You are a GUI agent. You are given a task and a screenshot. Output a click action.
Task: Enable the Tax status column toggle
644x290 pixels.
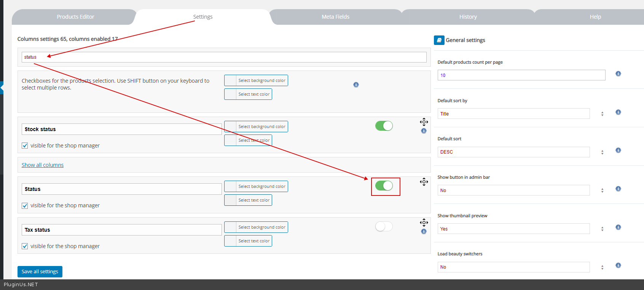384,226
